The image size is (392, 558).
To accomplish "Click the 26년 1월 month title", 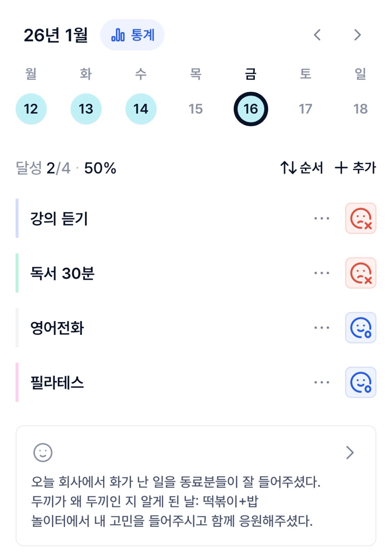I will 56,35.
